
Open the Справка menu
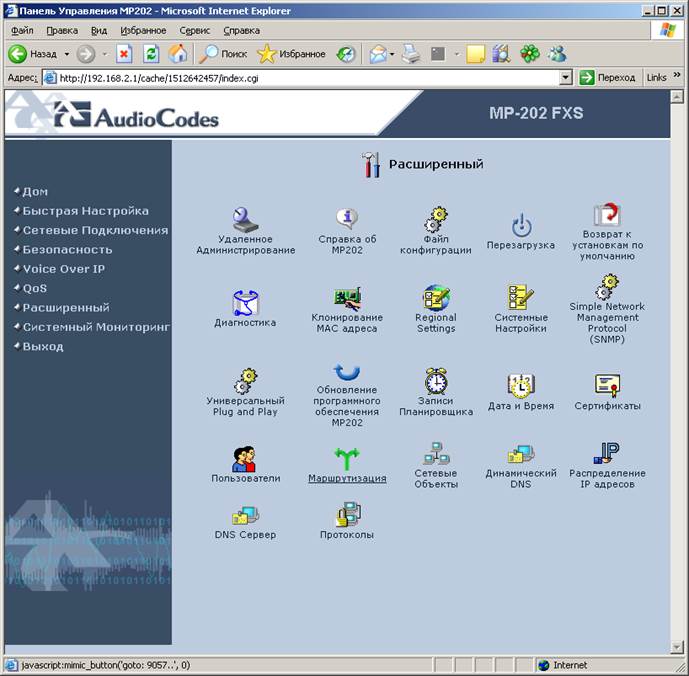[x=241, y=30]
